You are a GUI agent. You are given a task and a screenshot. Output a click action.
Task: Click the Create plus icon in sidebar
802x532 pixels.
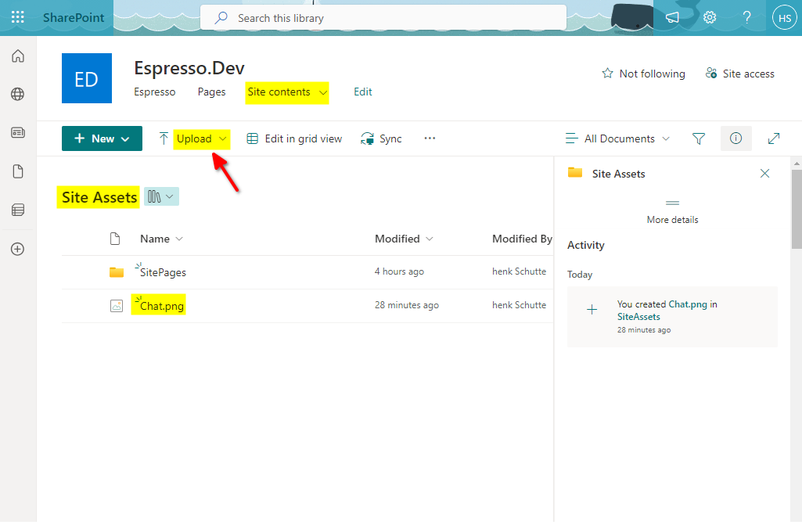(17, 249)
